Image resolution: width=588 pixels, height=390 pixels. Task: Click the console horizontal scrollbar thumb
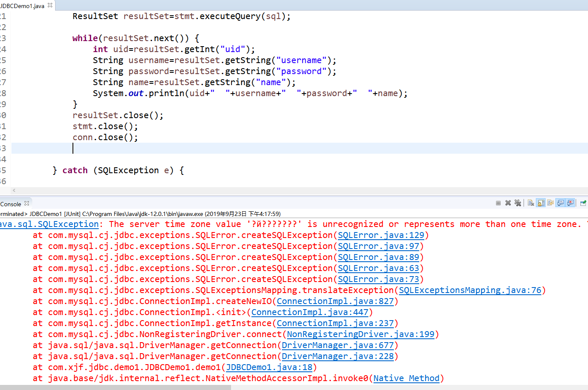tap(115, 387)
